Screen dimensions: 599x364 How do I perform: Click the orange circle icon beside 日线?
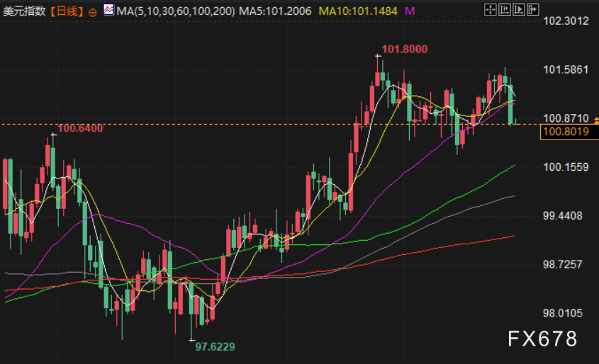pyautogui.click(x=92, y=12)
